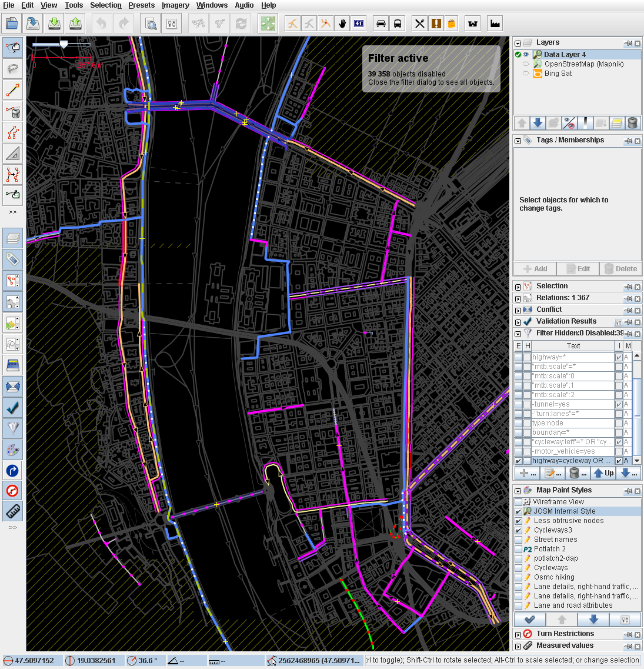This screenshot has height=669, width=644.
Task: Click the Delete tag button
Action: (620, 269)
